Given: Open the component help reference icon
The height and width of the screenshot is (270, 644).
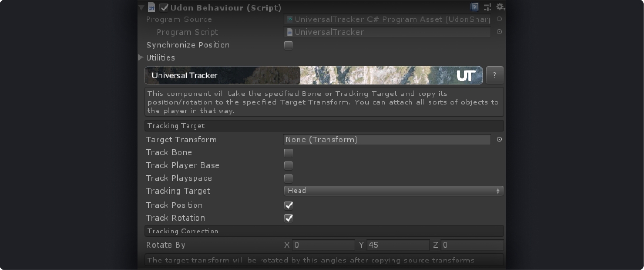Looking at the screenshot, I should pos(475,7).
